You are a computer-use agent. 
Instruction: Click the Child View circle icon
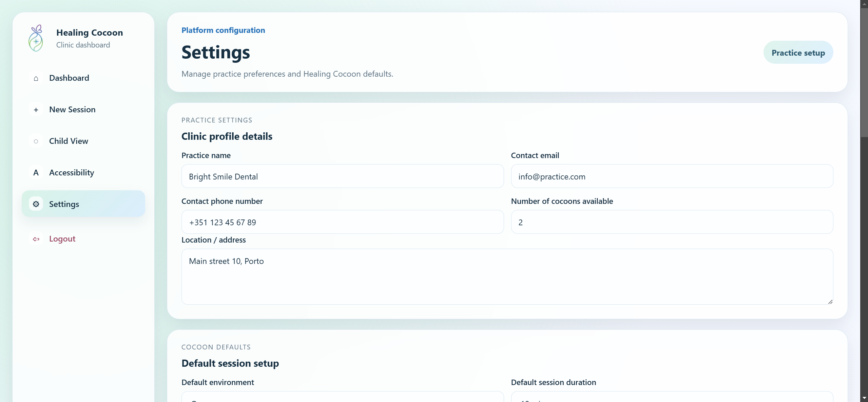pyautogui.click(x=36, y=141)
